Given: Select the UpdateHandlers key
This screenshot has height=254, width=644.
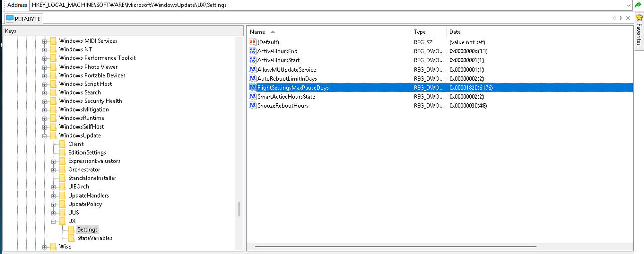Looking at the screenshot, I should [89, 195].
